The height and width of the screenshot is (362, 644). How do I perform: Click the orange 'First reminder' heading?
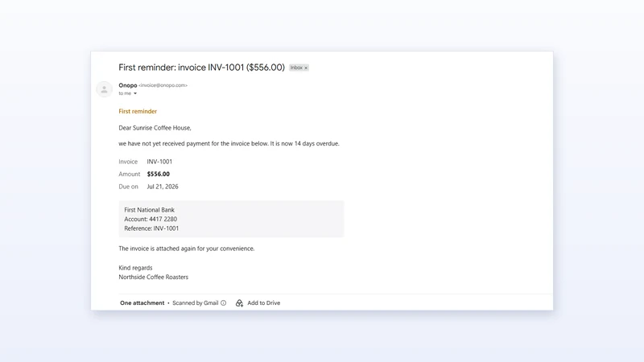[138, 111]
